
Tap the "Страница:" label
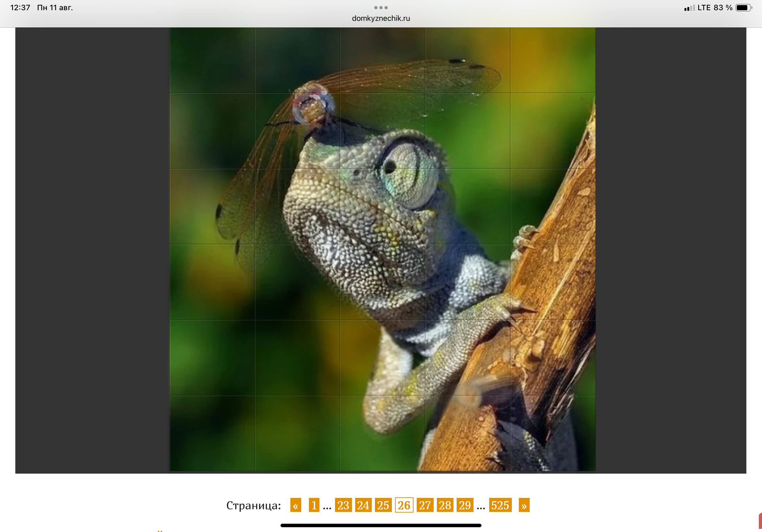pyautogui.click(x=254, y=506)
